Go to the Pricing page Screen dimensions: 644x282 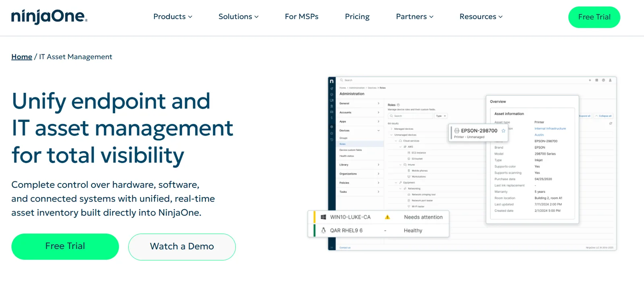[x=357, y=16]
